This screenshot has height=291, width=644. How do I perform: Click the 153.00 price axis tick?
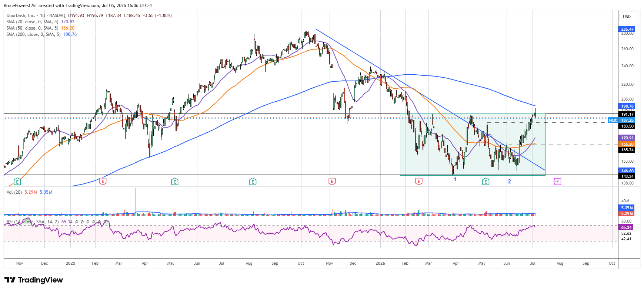627,161
